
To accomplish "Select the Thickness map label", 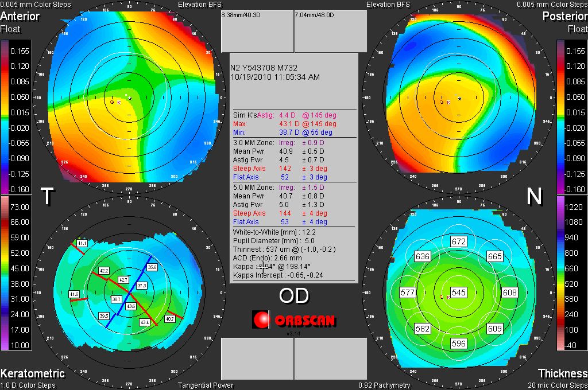I will point(562,374).
